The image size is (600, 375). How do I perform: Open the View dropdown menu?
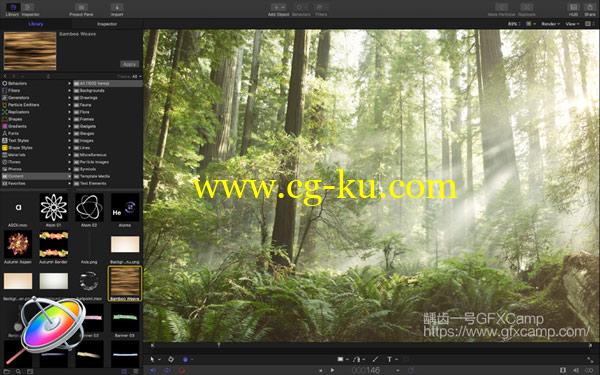(x=572, y=24)
